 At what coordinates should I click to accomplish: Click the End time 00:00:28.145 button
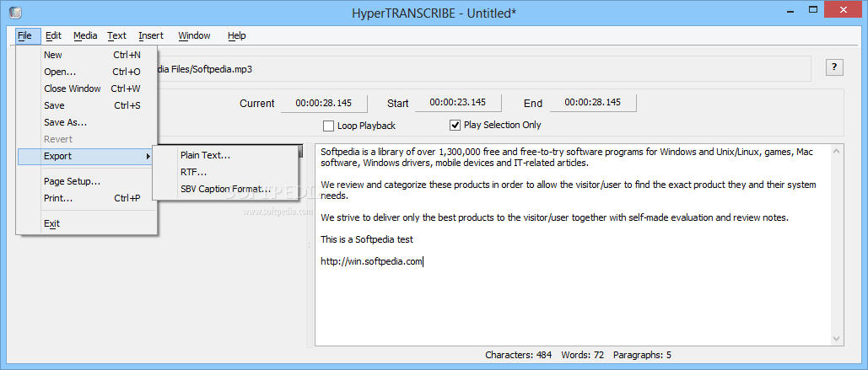point(593,102)
